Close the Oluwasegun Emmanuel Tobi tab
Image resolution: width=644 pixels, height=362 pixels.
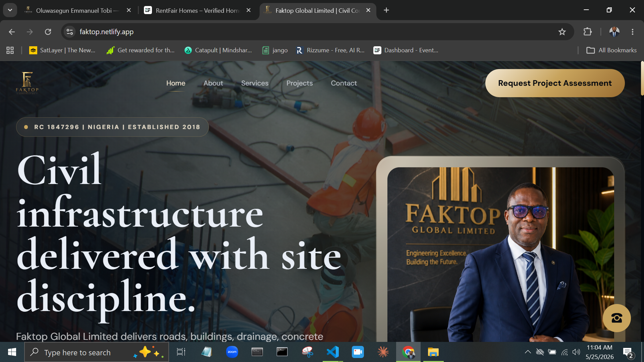coord(129,10)
